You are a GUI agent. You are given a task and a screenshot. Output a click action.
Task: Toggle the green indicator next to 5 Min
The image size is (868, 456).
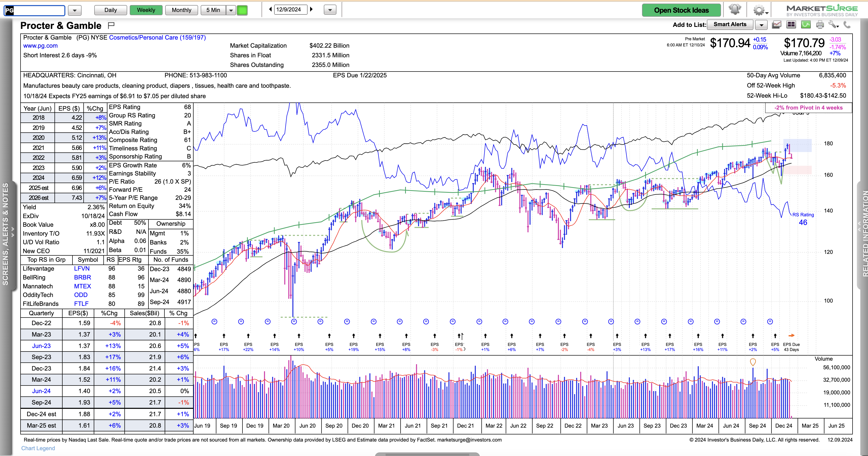point(242,10)
